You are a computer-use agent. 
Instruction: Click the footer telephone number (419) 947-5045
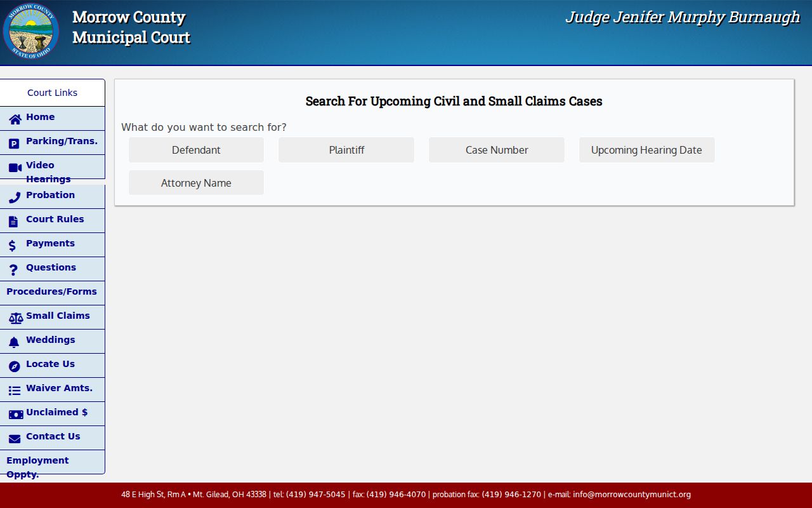316,495
